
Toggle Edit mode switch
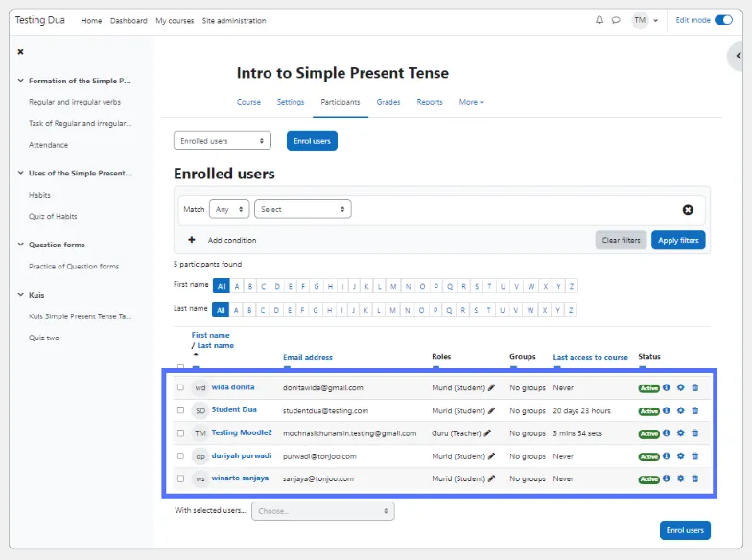[723, 20]
